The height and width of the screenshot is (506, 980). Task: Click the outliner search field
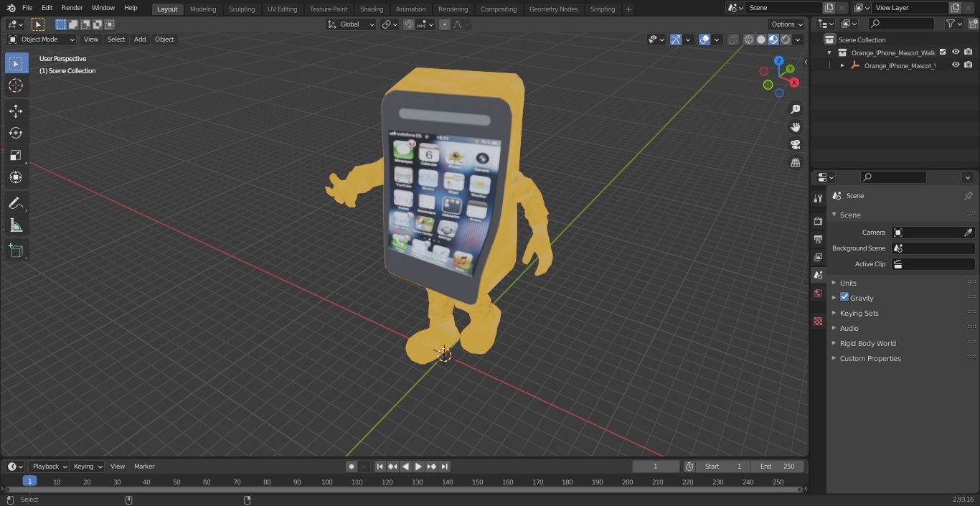(x=900, y=24)
